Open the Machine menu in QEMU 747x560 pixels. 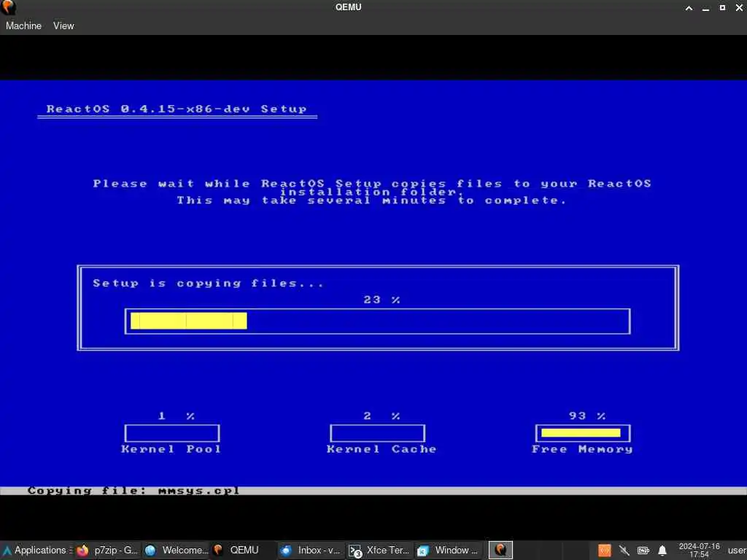23,26
